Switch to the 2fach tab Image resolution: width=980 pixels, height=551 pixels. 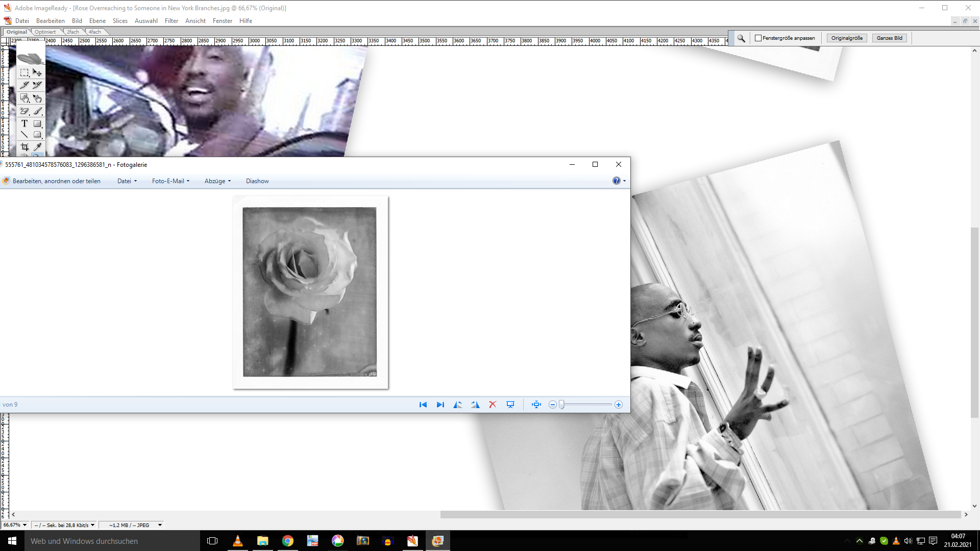pyautogui.click(x=73, y=32)
